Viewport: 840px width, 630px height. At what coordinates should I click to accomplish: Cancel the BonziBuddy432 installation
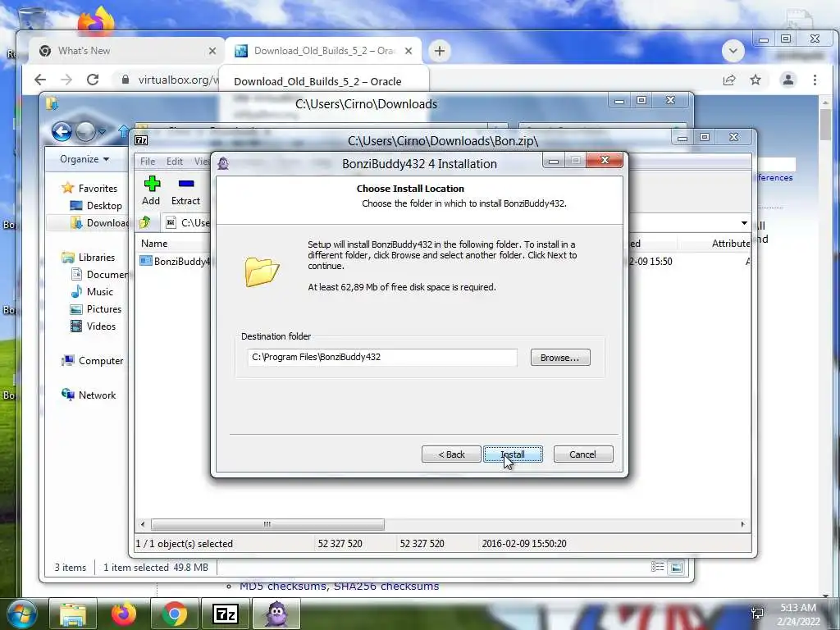click(x=583, y=454)
